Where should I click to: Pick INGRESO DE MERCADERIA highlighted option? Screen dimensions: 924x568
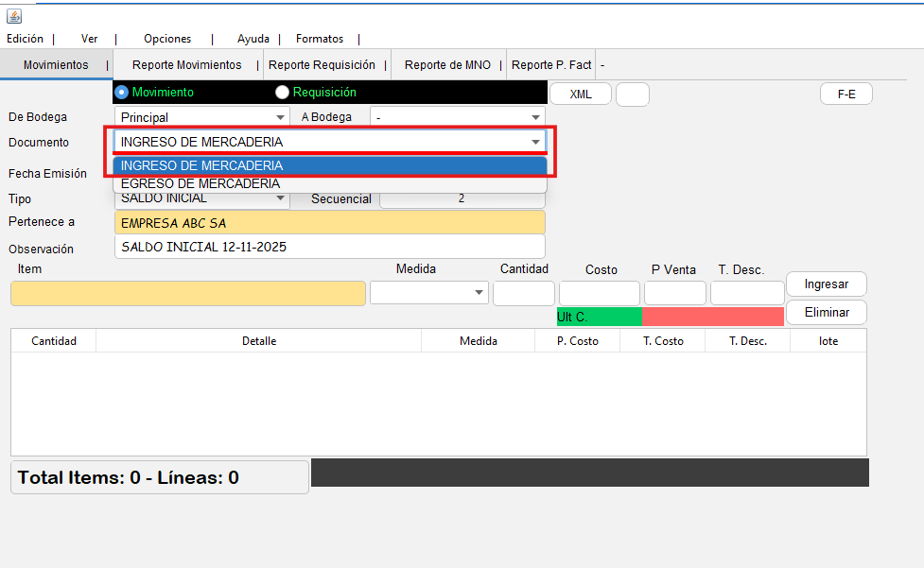[329, 165]
